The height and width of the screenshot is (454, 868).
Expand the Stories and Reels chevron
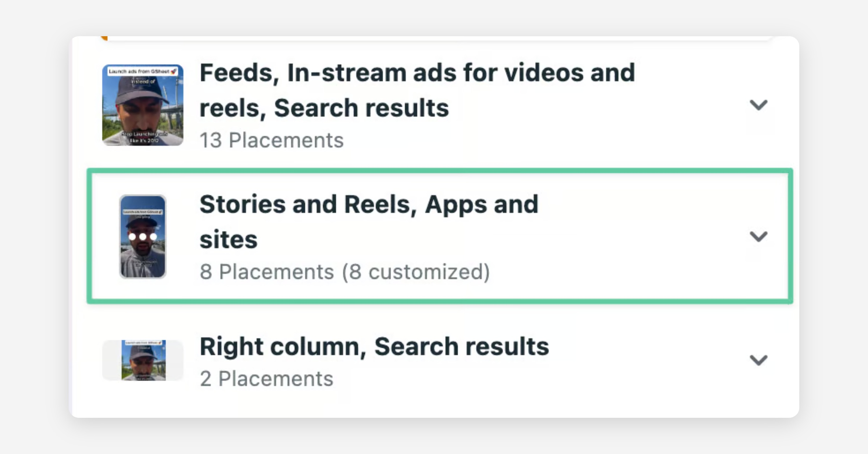(x=758, y=236)
